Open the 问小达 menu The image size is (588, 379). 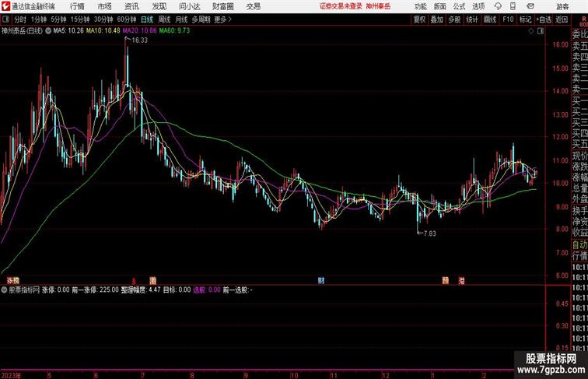point(189,6)
